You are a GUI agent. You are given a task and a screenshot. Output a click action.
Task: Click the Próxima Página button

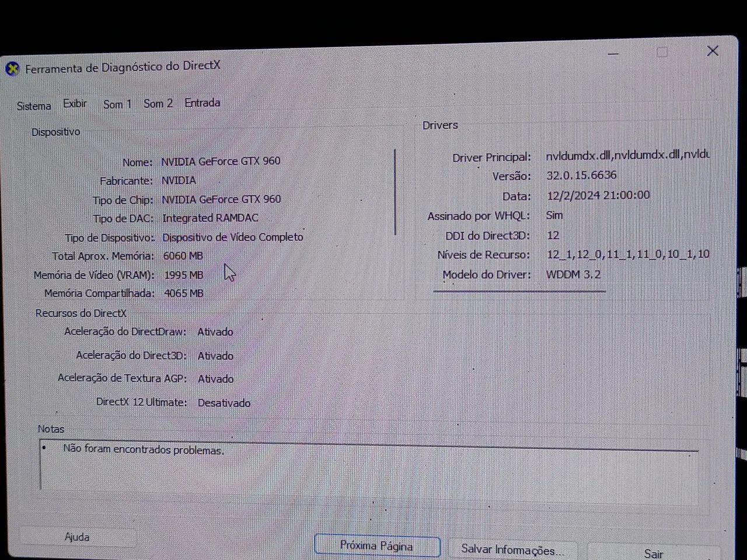[377, 546]
